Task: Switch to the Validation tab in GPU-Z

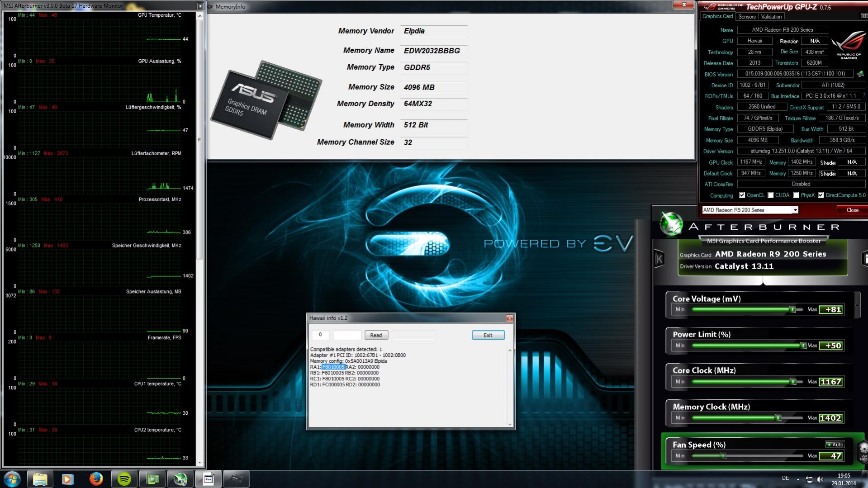Action: [x=771, y=17]
